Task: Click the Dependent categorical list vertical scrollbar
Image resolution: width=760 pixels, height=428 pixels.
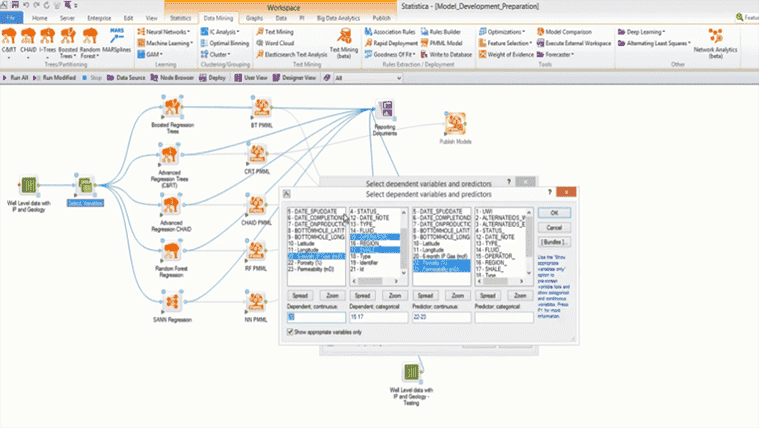Action: click(403, 243)
